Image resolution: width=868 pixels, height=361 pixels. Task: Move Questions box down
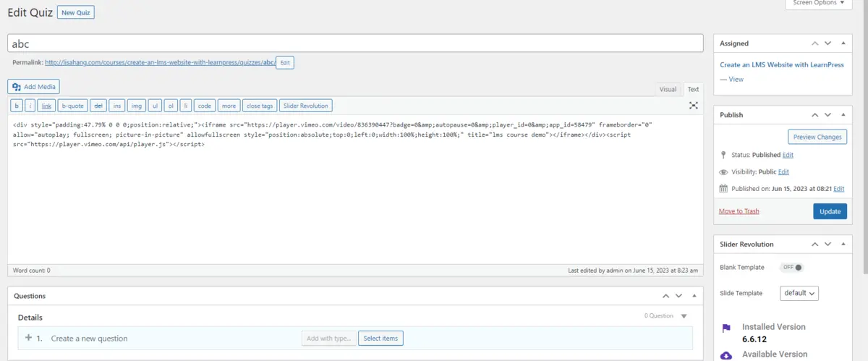tap(678, 296)
